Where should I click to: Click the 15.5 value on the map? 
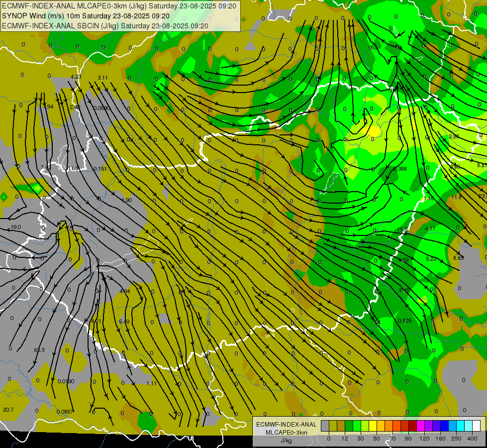click(402, 230)
